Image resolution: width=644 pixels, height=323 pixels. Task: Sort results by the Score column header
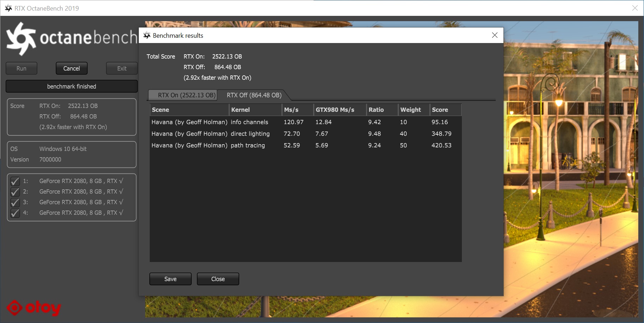pyautogui.click(x=445, y=110)
